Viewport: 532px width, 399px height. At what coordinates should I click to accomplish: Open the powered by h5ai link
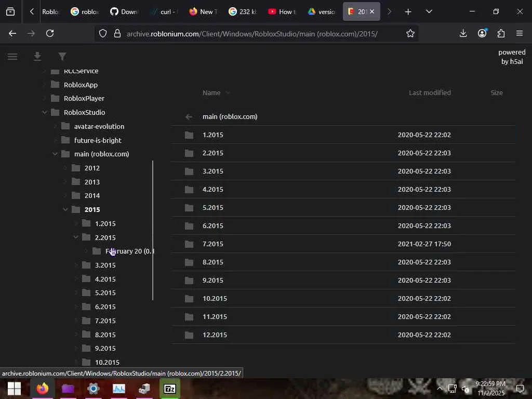(512, 57)
